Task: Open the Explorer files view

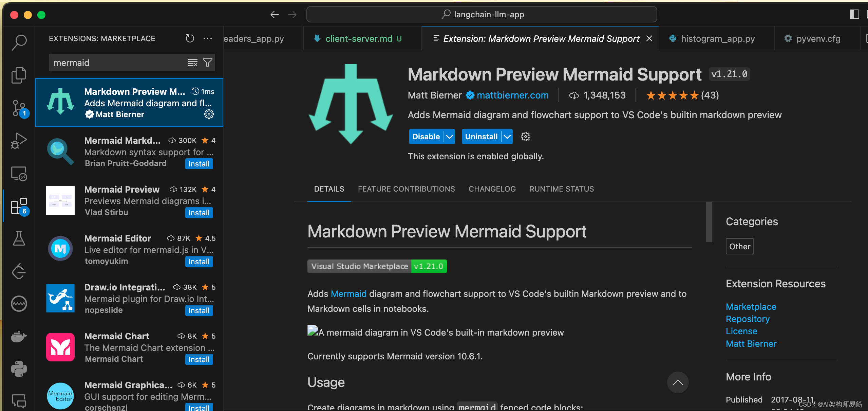Action: tap(19, 75)
